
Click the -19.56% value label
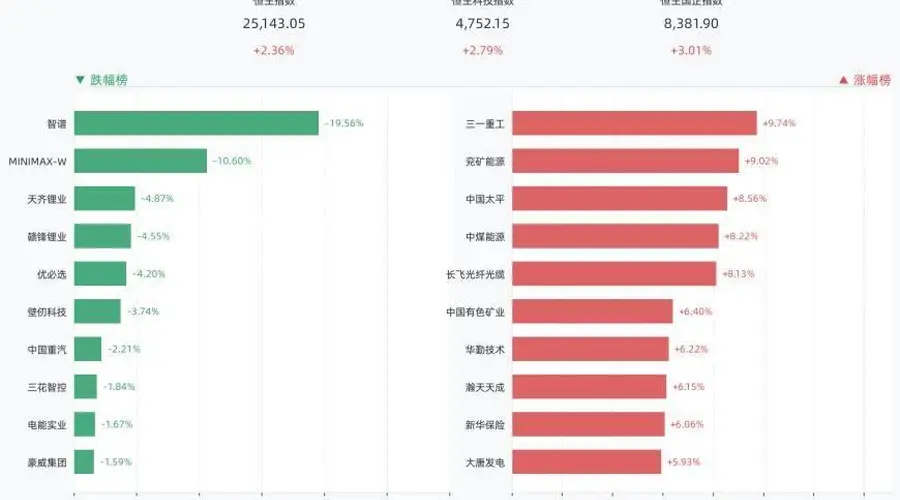coord(344,123)
